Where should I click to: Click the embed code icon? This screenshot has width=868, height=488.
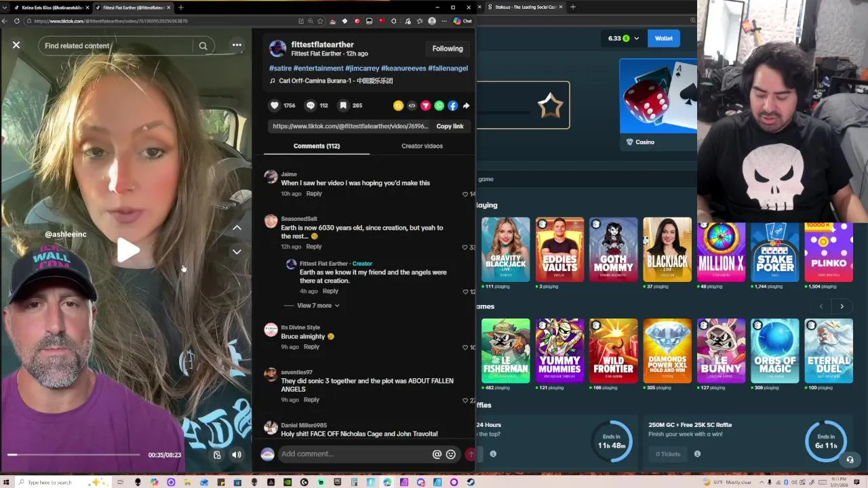pyautogui.click(x=412, y=105)
